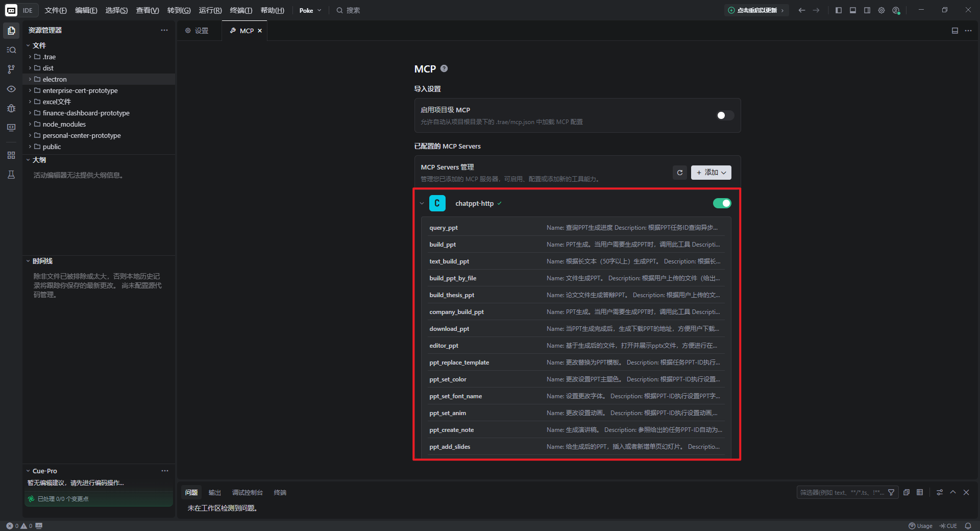980x531 pixels.
Task: Close the bottom panel
Action: click(966, 492)
